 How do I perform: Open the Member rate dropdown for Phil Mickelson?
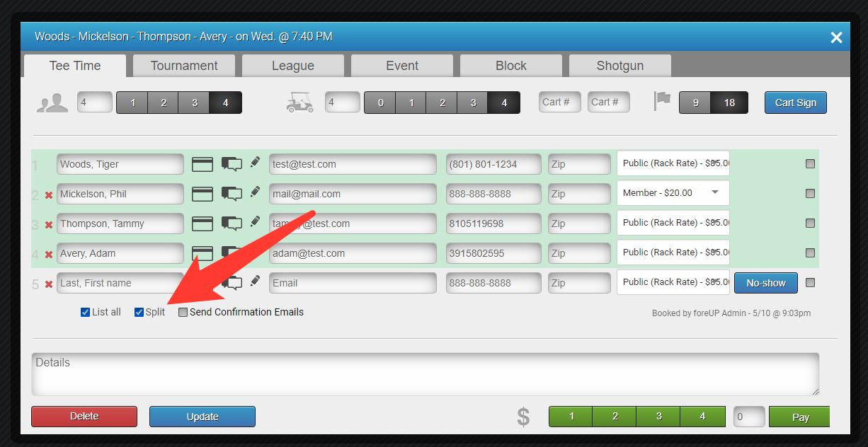click(x=673, y=192)
